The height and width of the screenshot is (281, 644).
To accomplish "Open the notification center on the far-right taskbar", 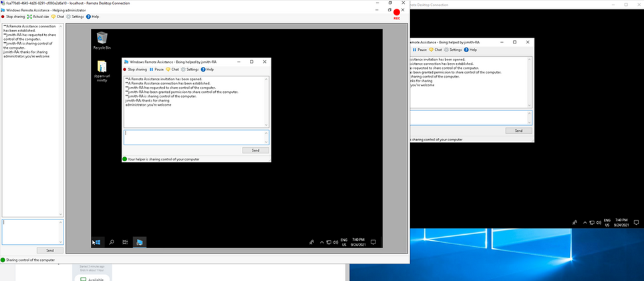I will 637,223.
